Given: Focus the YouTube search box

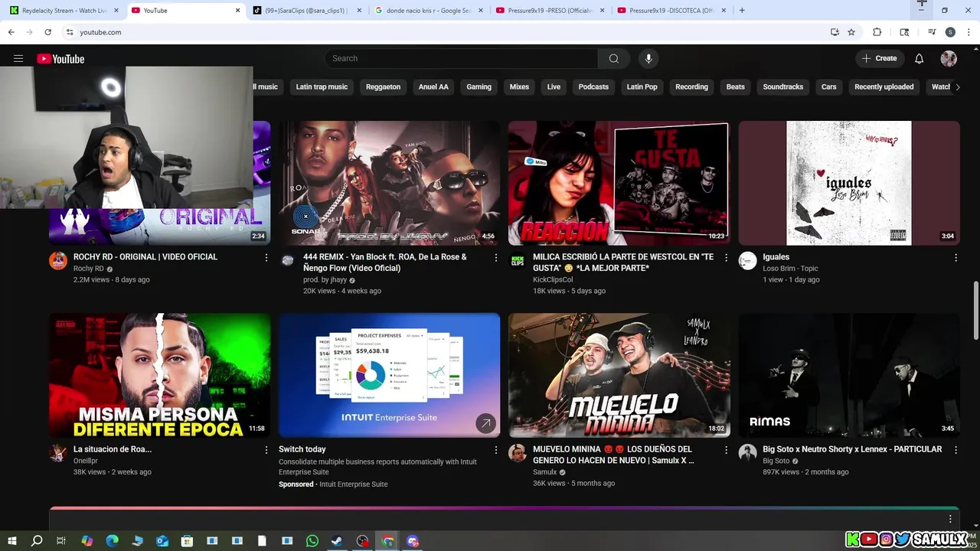Looking at the screenshot, I should tap(461, 59).
